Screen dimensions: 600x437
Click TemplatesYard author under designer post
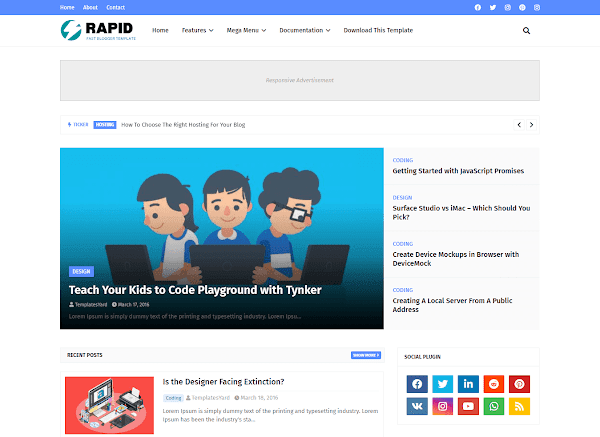point(208,398)
